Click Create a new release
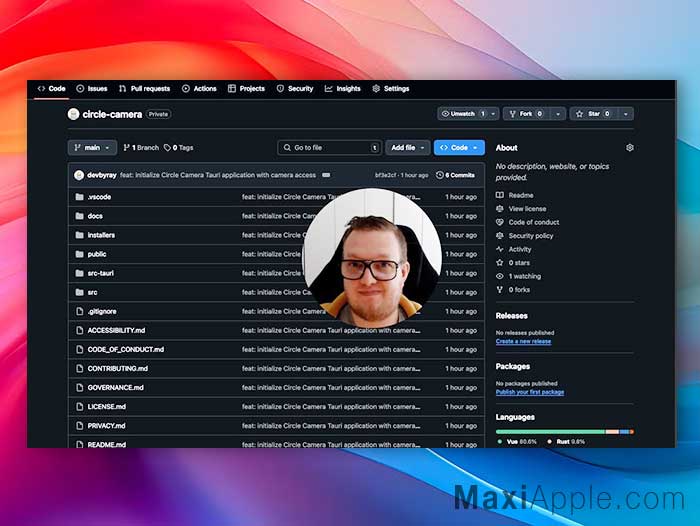700x526 pixels. coord(523,342)
